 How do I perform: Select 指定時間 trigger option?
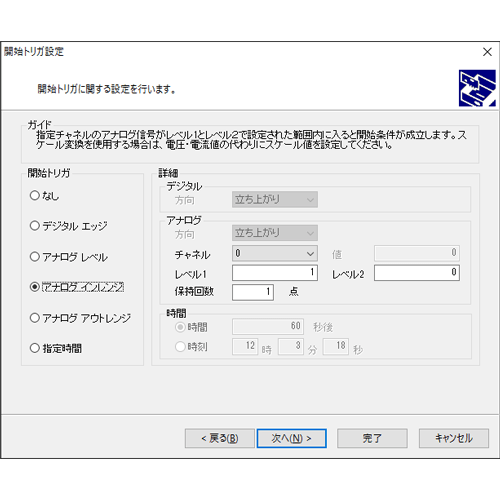(56, 348)
